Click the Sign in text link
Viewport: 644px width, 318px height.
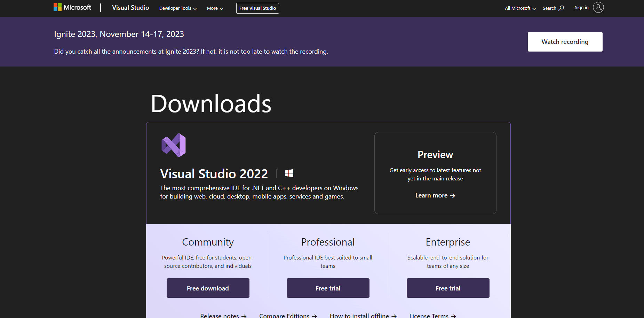tap(581, 8)
